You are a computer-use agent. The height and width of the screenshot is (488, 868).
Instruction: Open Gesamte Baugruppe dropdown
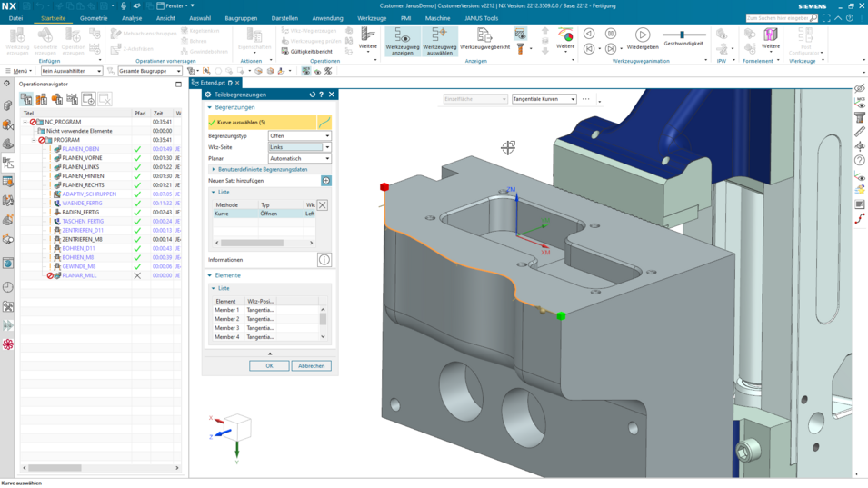tap(149, 71)
